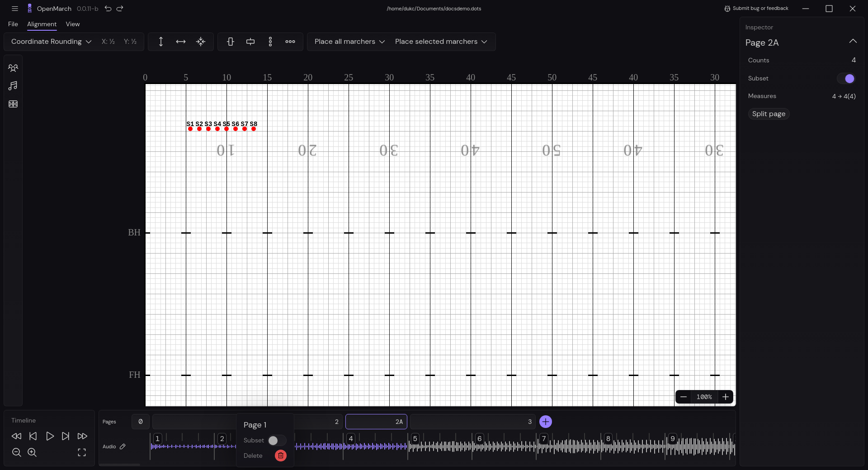Screen dimensions: 868x470
Task: Click the snap-to-center alignment icon
Action: (x=201, y=42)
